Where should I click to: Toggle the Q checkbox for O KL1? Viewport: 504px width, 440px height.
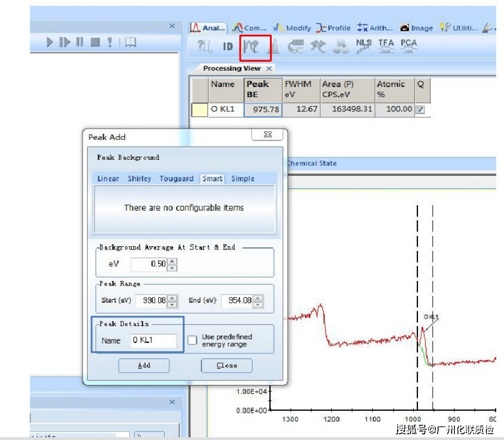[420, 110]
